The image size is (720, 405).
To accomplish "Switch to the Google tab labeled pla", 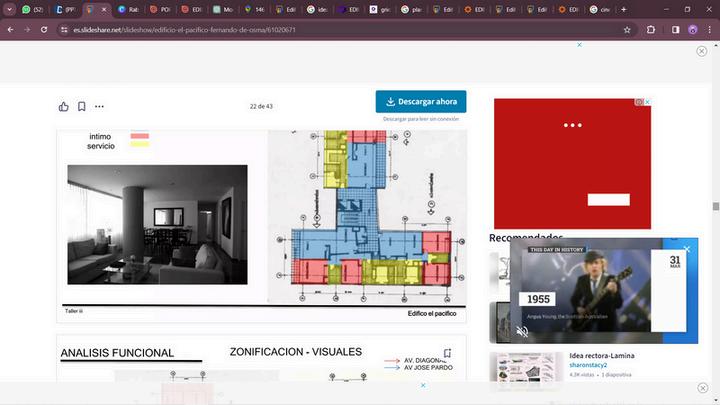I will (411, 9).
